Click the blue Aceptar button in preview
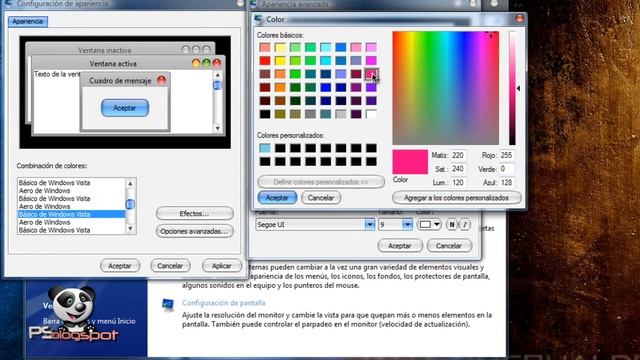 (125, 108)
